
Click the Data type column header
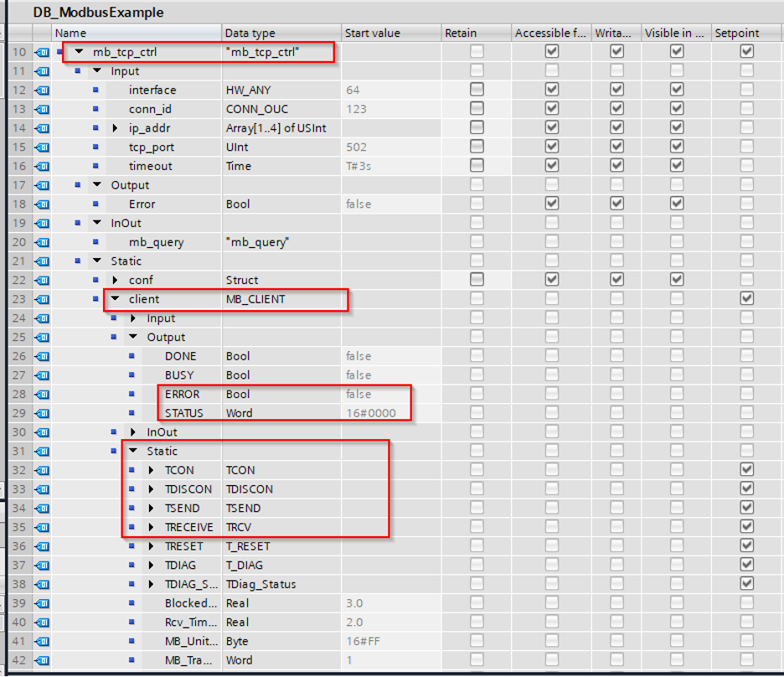click(251, 33)
